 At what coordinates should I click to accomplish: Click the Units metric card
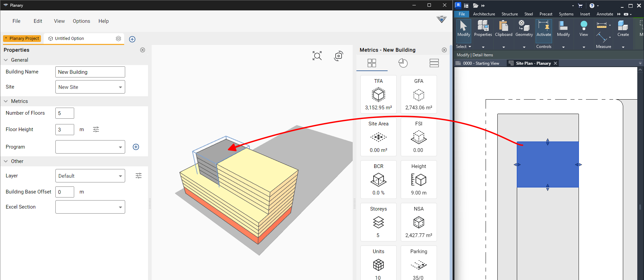click(x=379, y=263)
